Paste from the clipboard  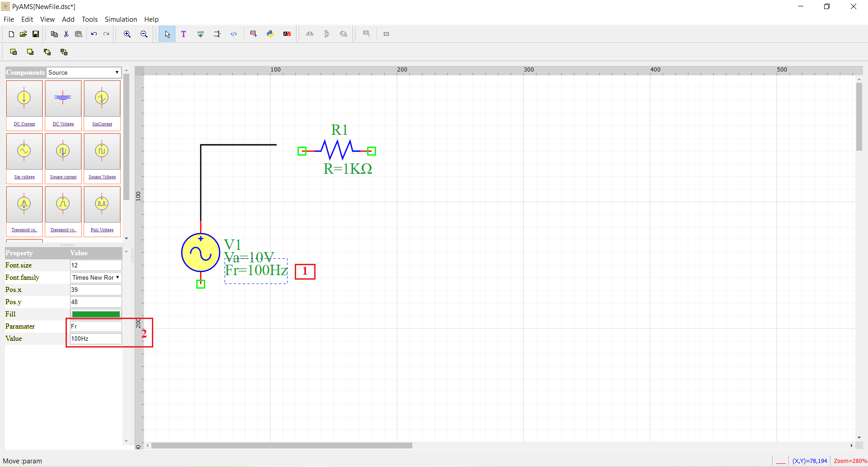(x=79, y=34)
